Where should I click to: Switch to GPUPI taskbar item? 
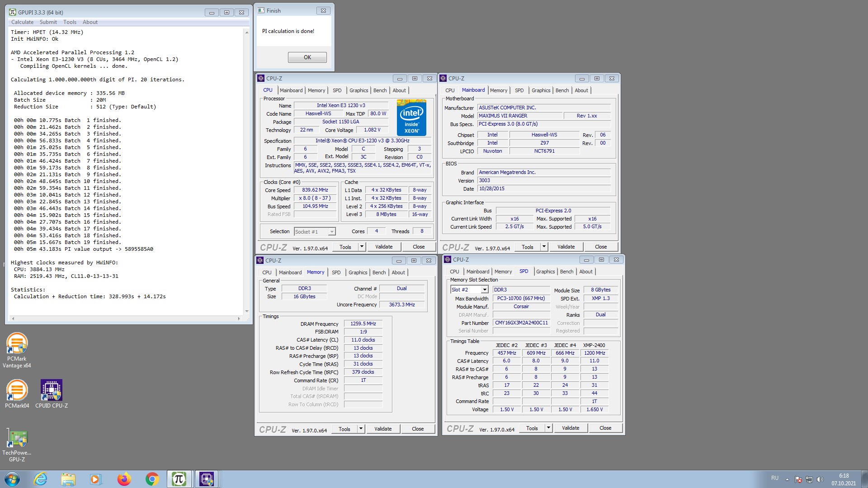point(179,479)
